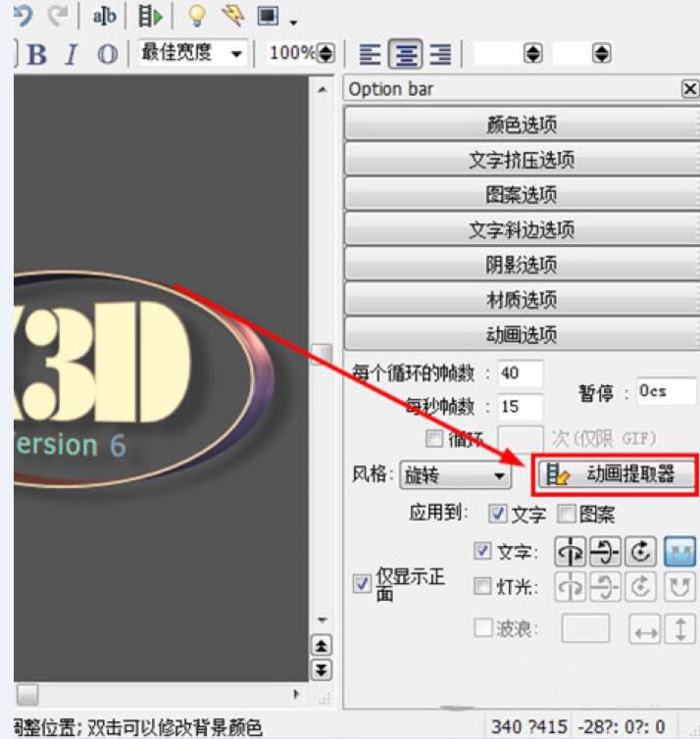Toggle Italic text formatting

pos(72,54)
